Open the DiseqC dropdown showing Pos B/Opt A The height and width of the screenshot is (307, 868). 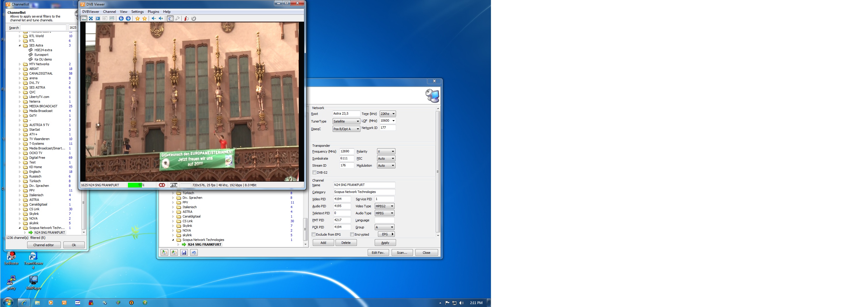(346, 129)
